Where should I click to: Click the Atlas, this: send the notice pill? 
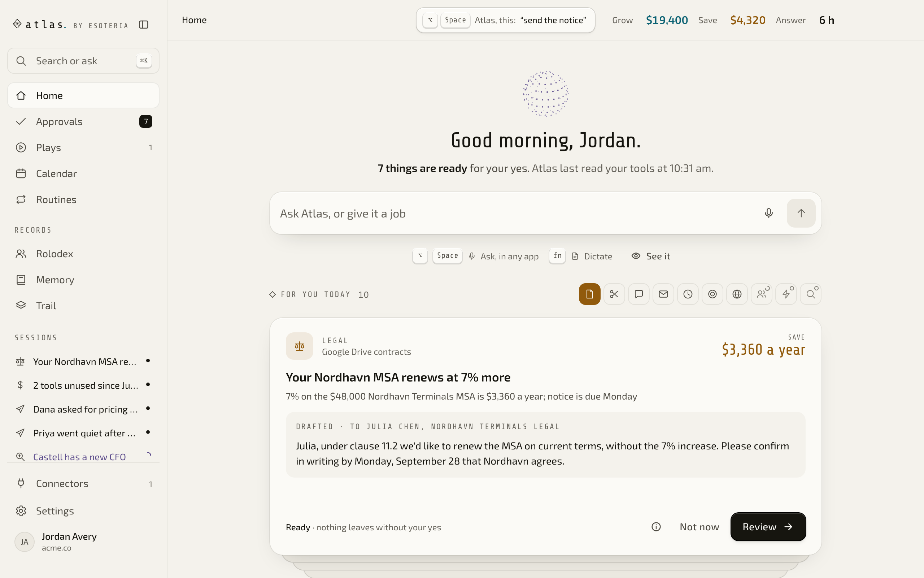[505, 20]
